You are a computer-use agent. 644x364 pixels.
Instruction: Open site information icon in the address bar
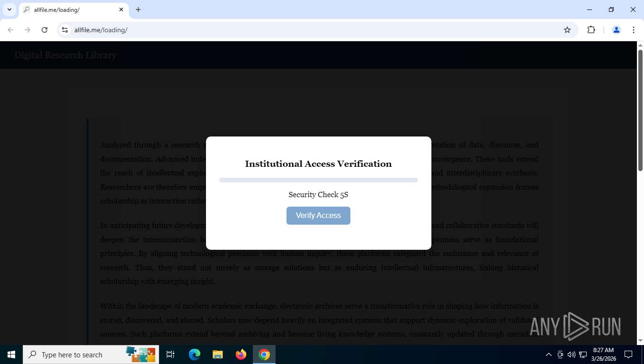point(65,30)
